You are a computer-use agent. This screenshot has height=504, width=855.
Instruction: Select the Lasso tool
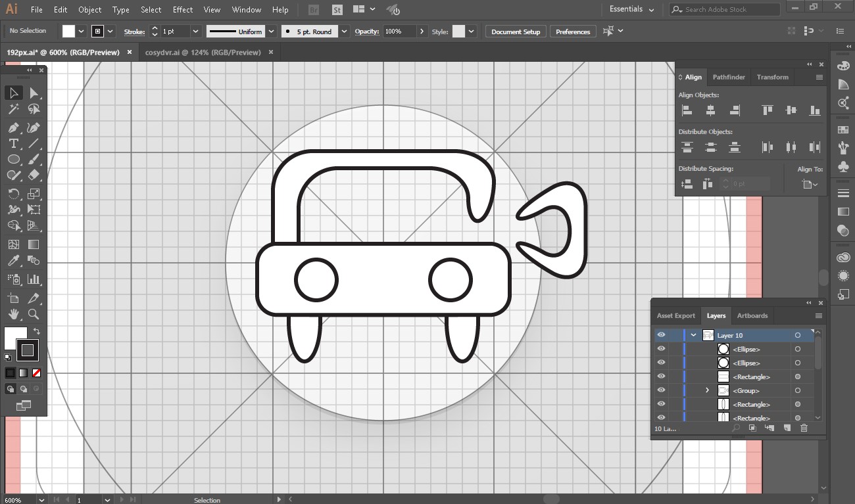point(34,110)
